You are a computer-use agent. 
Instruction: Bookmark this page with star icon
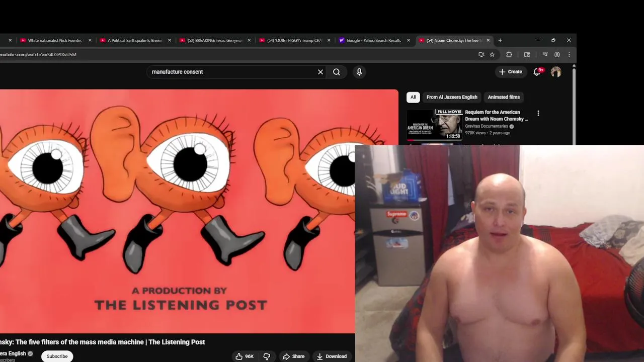[x=493, y=54]
